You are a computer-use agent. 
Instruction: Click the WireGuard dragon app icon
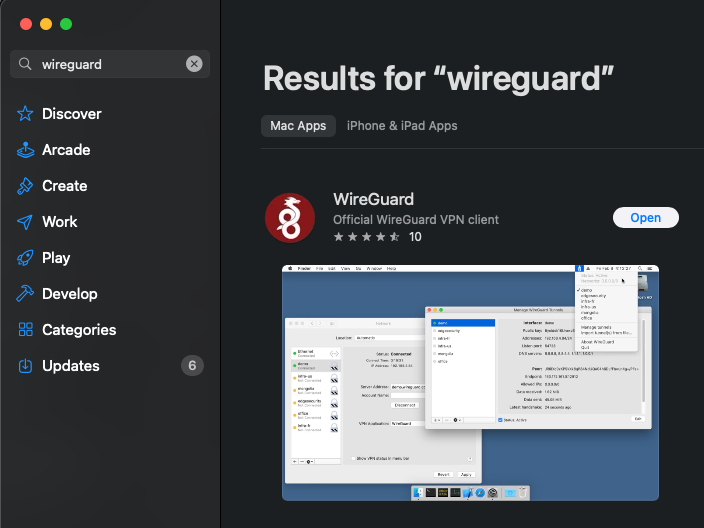[x=290, y=218]
